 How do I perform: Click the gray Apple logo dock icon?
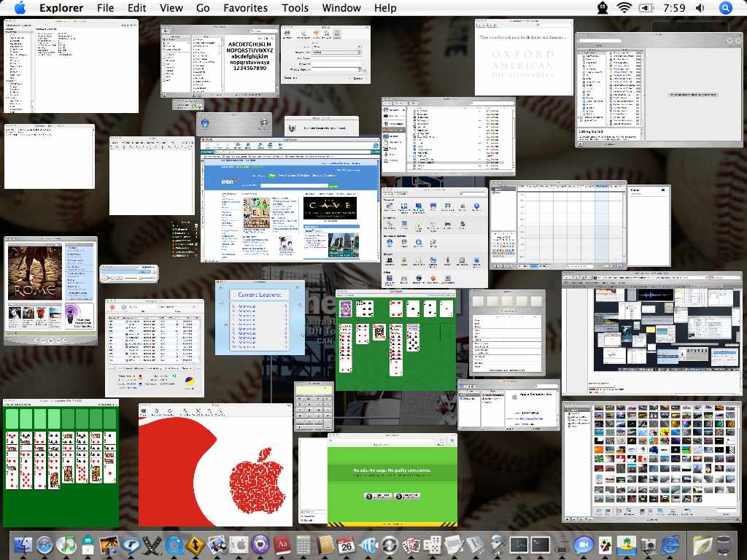(x=239, y=545)
